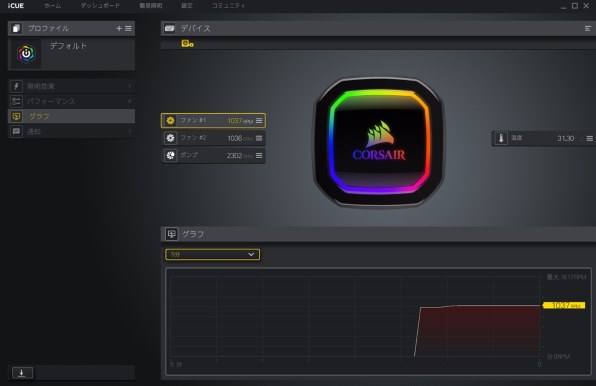Viewport: 596px width, 386px height.
Task: Open lighting effects with lightning bolt icon
Action: (x=16, y=86)
